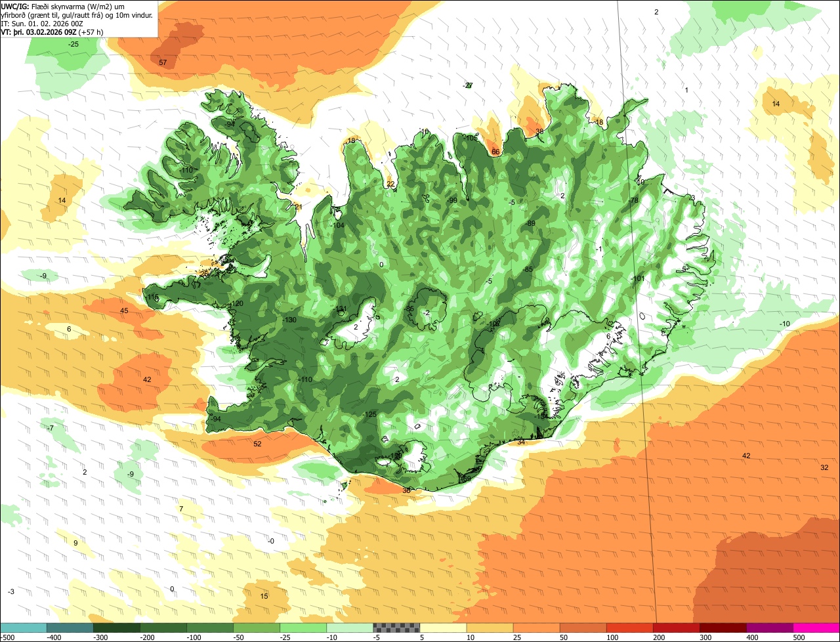
Task: Click the map value '-78' in the northeast
Action: [x=633, y=200]
